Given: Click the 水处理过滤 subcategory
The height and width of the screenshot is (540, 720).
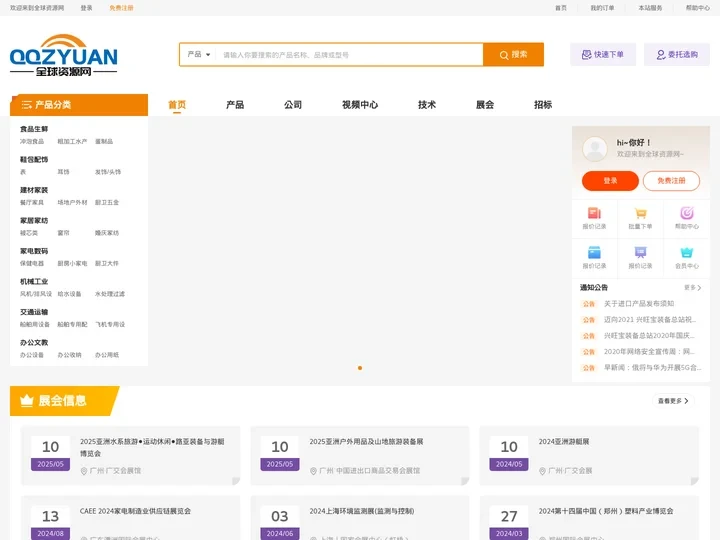Looking at the screenshot, I should [x=110, y=294].
